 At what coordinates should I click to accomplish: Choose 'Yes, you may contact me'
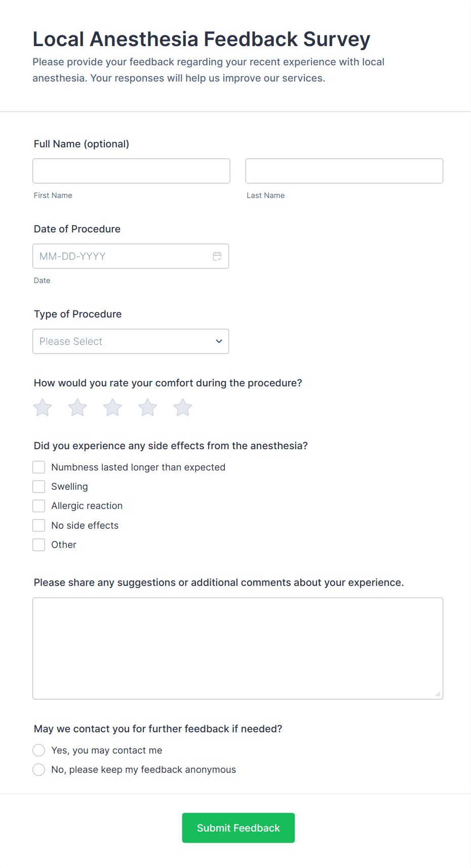[x=39, y=750]
